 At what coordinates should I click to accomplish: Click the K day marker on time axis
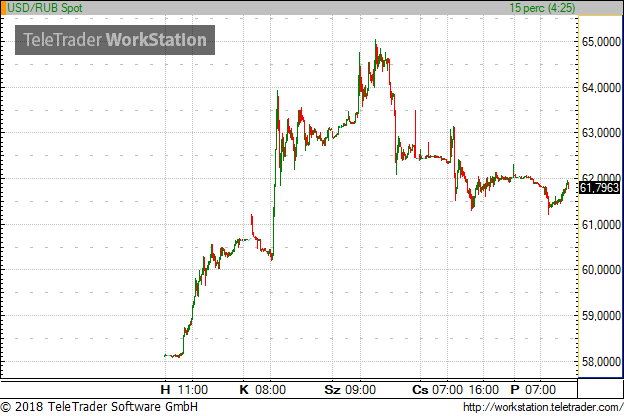[x=244, y=389]
